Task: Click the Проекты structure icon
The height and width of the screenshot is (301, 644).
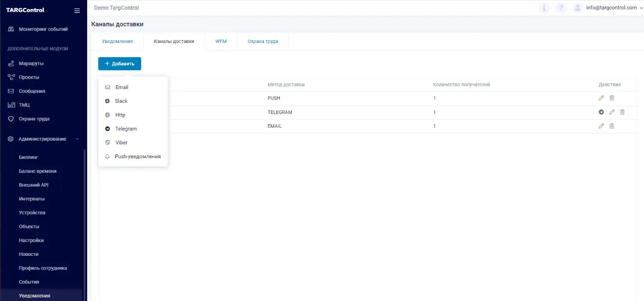Action: pyautogui.click(x=11, y=77)
